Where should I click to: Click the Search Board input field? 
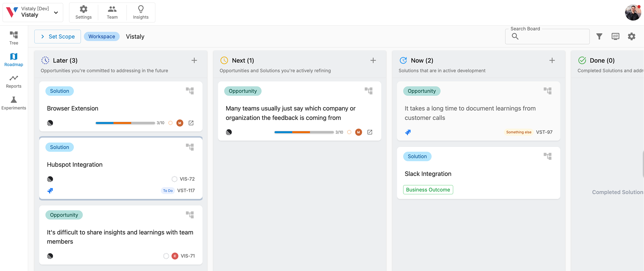(547, 36)
